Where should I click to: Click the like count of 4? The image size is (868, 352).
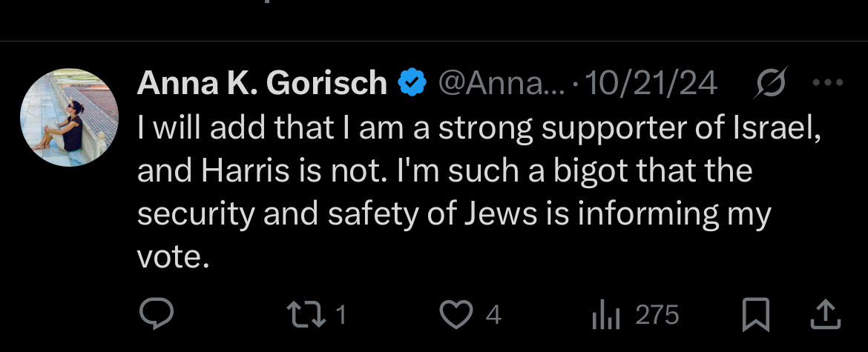[x=494, y=315]
